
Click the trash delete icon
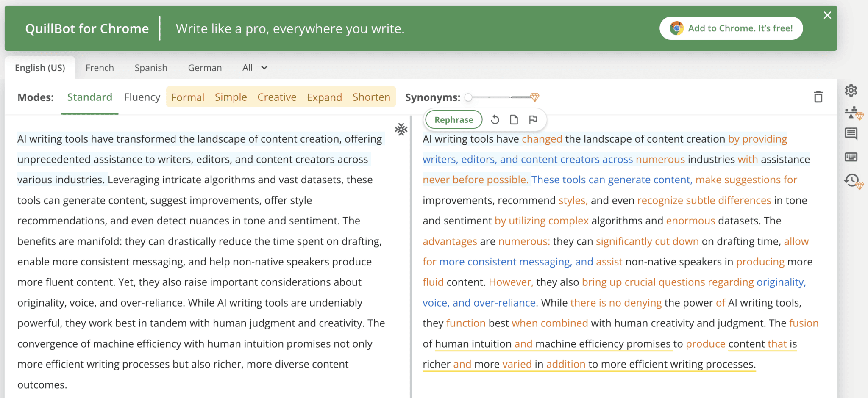coord(818,97)
